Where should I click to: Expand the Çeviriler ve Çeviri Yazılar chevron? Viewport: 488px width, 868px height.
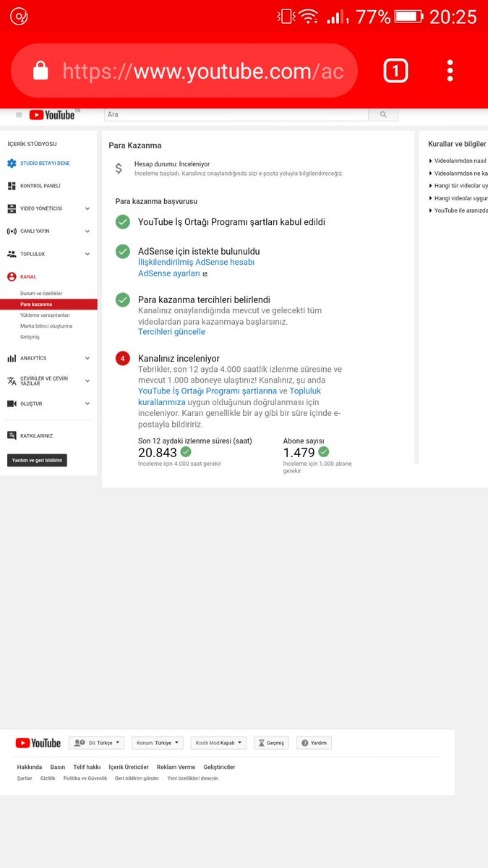(87, 380)
